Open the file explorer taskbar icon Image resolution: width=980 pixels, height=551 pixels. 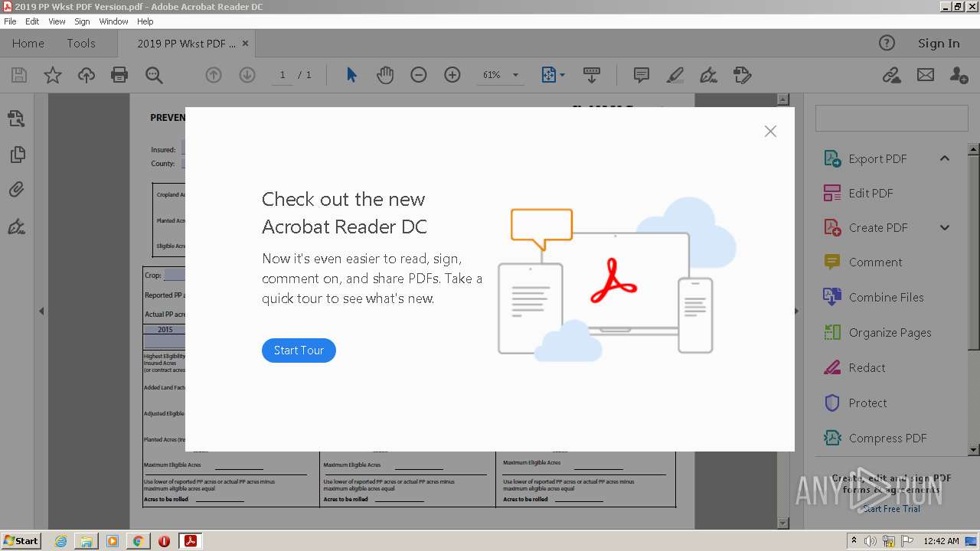coord(86,541)
